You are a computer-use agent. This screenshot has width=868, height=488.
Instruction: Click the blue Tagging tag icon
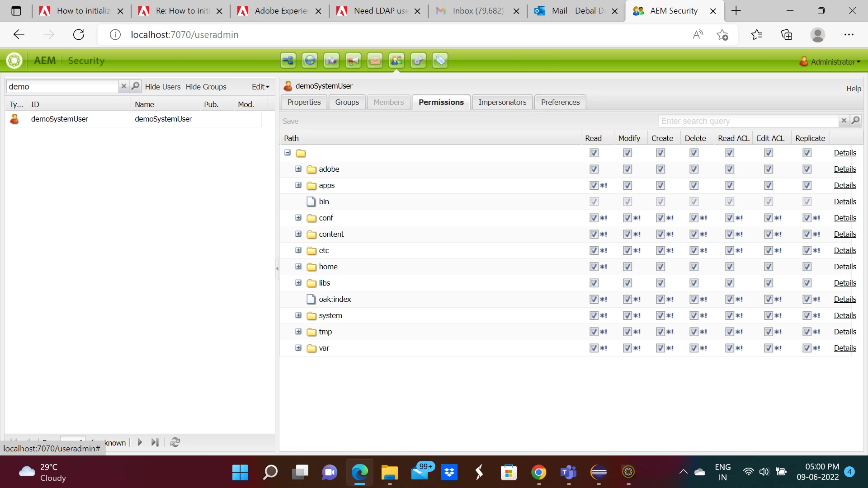click(x=440, y=61)
